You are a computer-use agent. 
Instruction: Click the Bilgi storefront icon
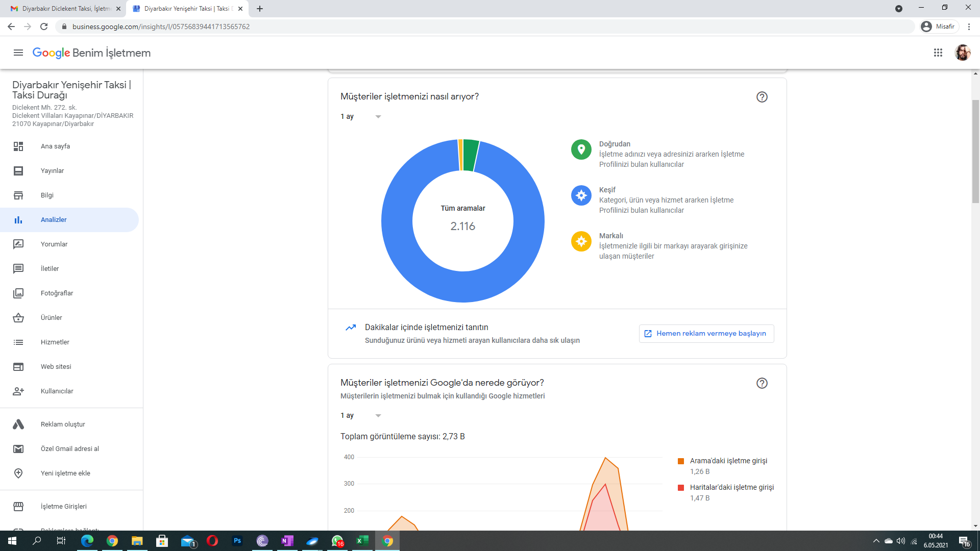pos(18,195)
